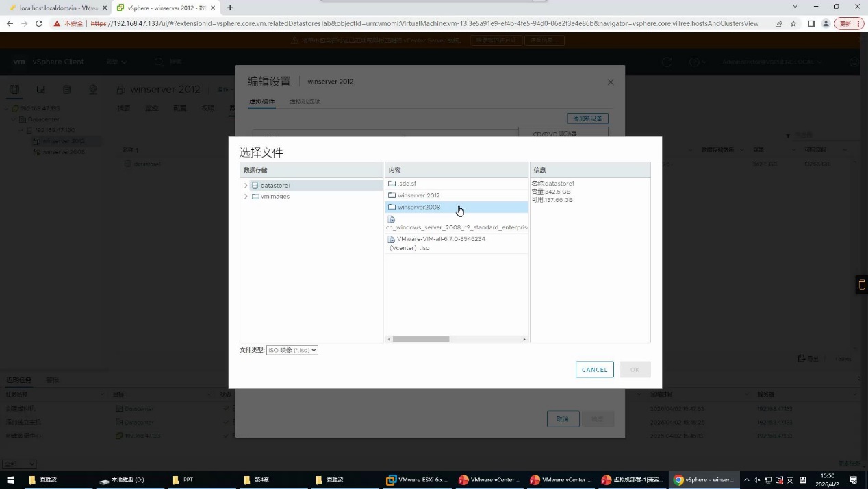The width and height of the screenshot is (868, 489).
Task: Open the VMs and Templates view icon
Action: coord(40,89)
